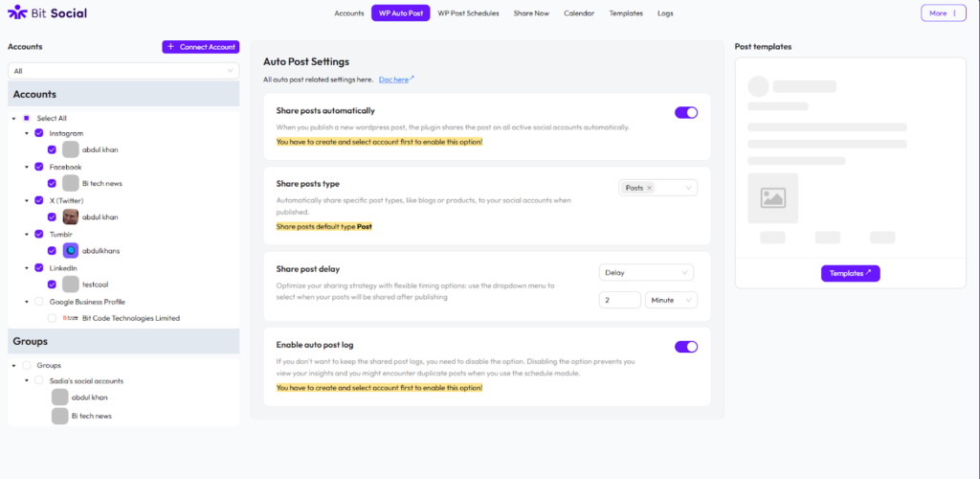This screenshot has height=479, width=980.
Task: Remove the Posts tag with its x icon
Action: click(x=650, y=188)
